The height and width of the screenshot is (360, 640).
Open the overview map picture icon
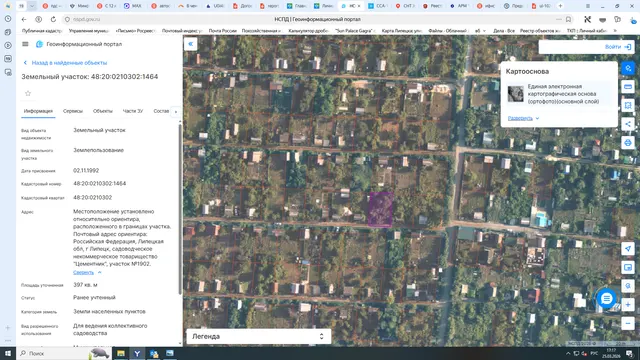tap(628, 267)
